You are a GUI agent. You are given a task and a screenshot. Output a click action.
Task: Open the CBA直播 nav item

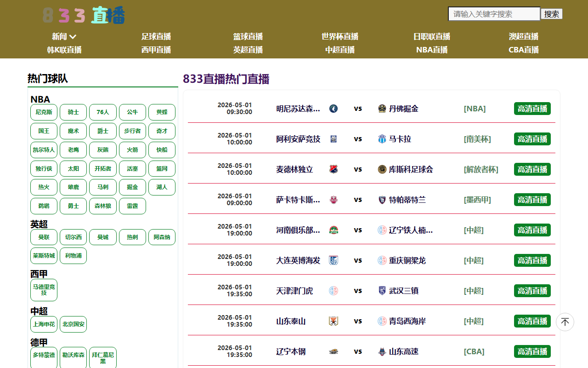tap(524, 50)
